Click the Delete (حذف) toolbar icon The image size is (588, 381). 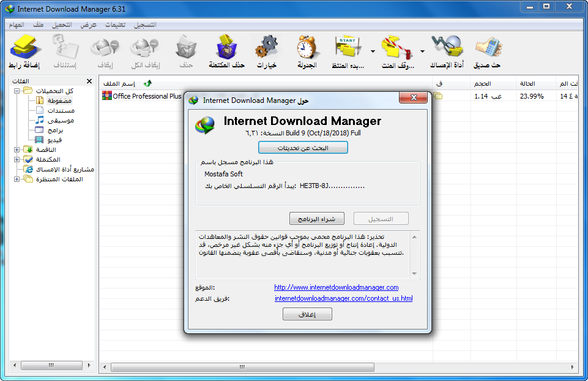pos(186,51)
